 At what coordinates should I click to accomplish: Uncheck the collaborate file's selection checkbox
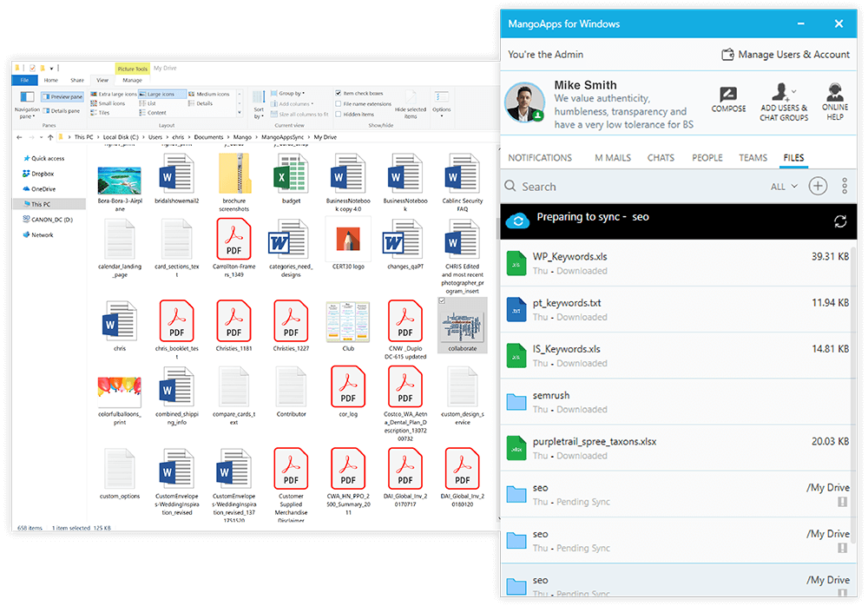click(442, 300)
